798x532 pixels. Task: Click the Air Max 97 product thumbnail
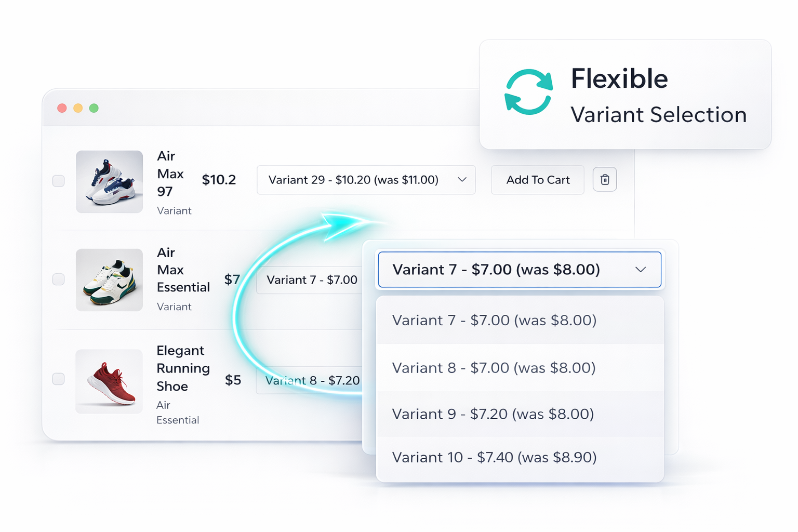[x=109, y=181]
